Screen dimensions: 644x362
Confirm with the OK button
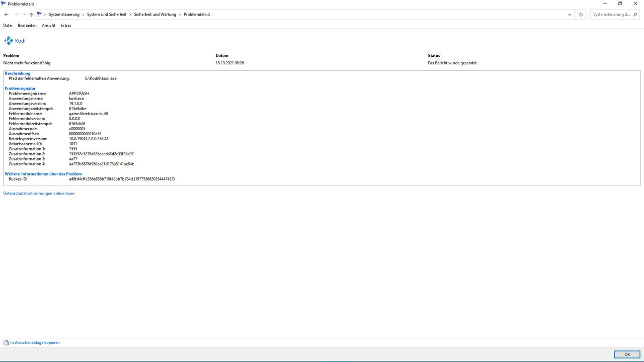[627, 354]
